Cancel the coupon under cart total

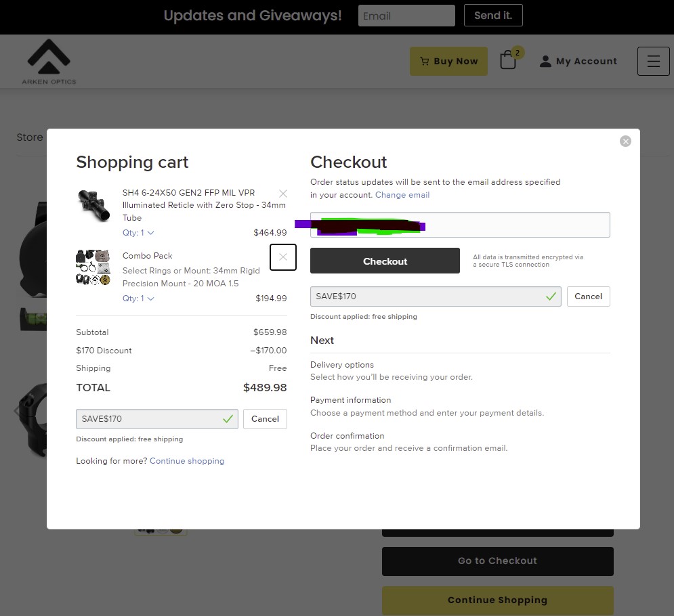tap(265, 419)
